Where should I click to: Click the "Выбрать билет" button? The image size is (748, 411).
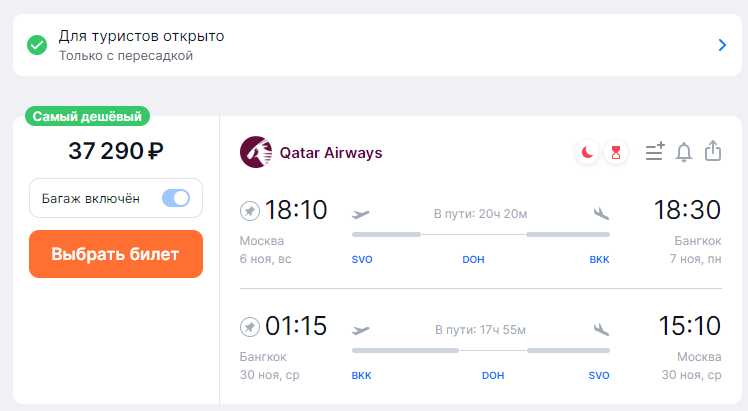(116, 254)
